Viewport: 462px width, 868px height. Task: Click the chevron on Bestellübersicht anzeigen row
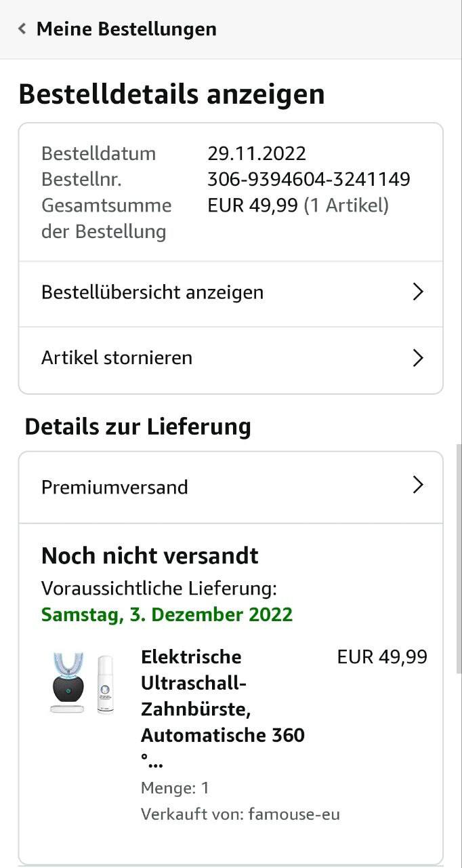(418, 292)
